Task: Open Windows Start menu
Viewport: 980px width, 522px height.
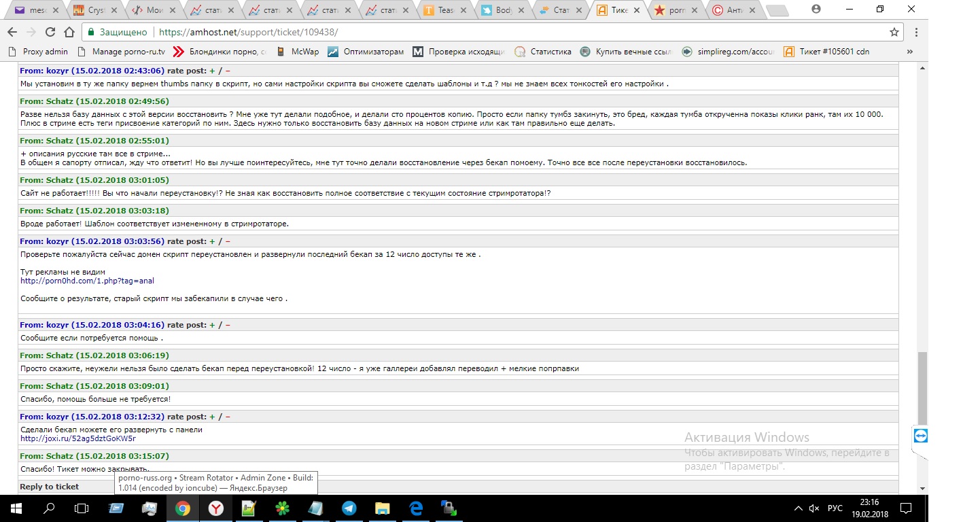Action: (16, 508)
